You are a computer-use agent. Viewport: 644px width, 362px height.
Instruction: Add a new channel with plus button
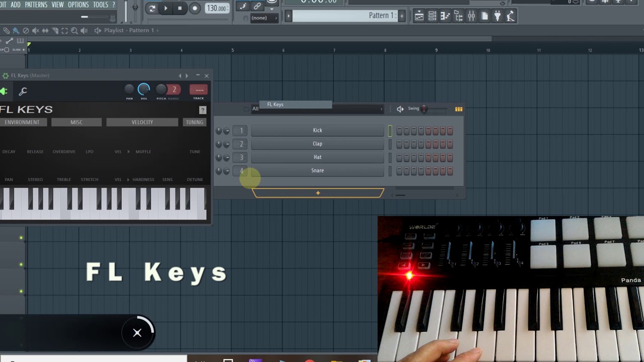tap(318, 193)
